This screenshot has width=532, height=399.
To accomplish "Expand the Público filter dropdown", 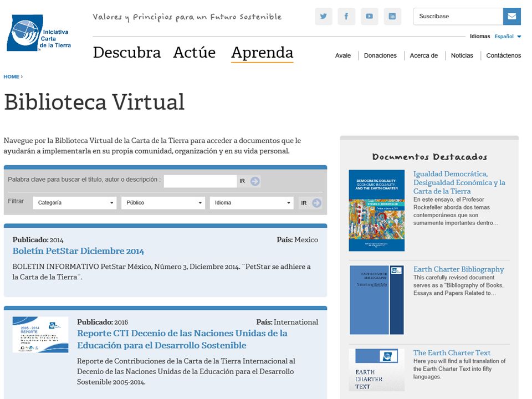I will click(x=163, y=203).
